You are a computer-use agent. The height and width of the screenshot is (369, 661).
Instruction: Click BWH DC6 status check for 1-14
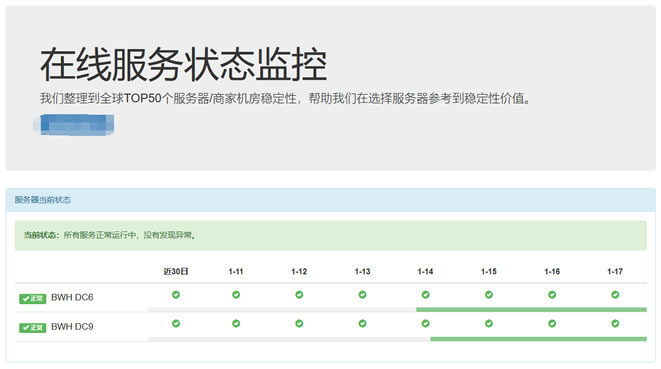[426, 295]
